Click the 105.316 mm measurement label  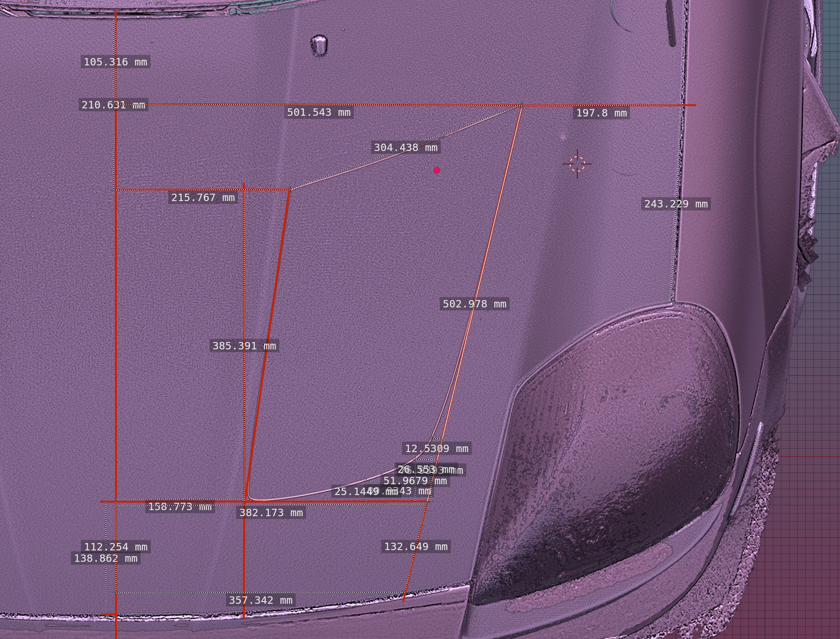[115, 62]
